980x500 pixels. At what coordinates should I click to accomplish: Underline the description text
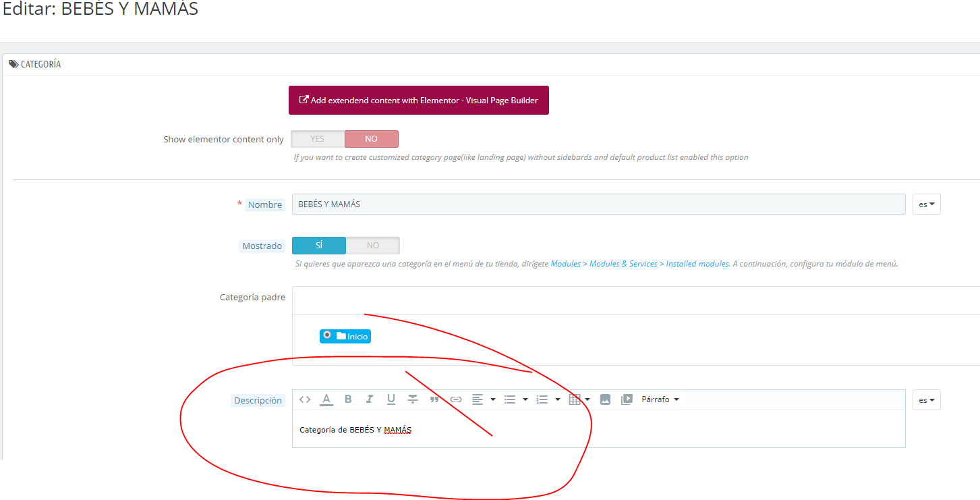pyautogui.click(x=391, y=399)
